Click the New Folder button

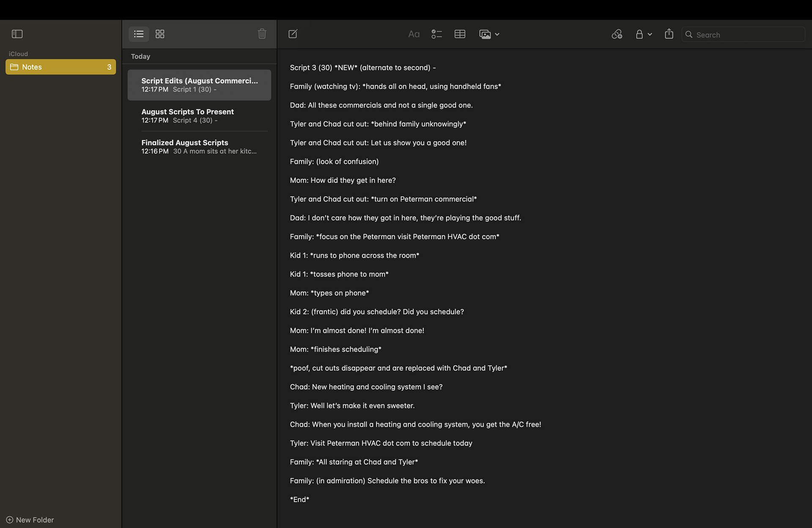click(x=30, y=520)
